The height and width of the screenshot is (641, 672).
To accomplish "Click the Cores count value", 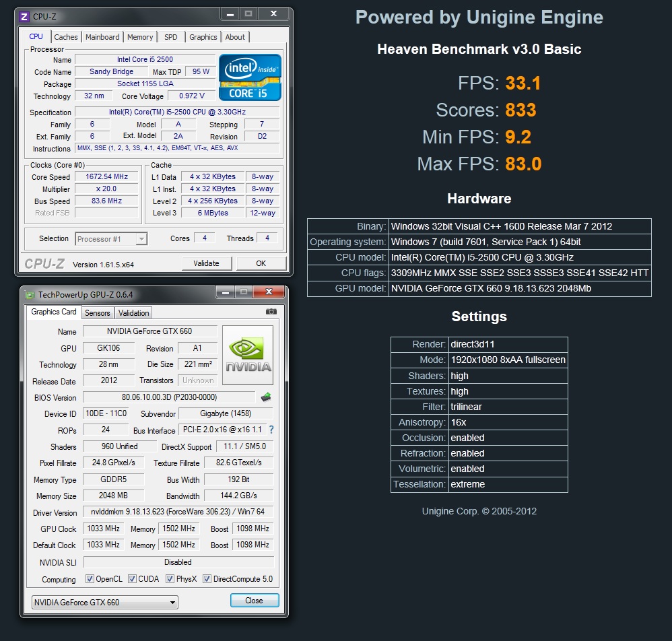I will click(x=205, y=238).
